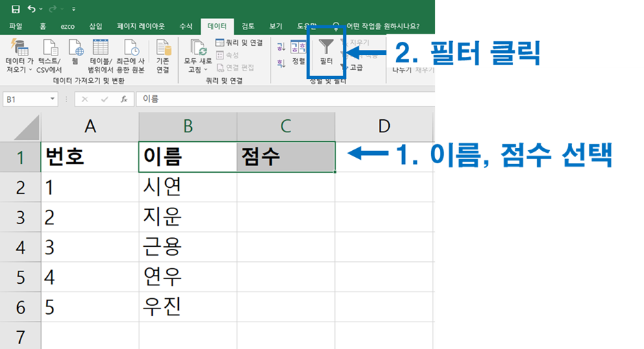Select column B header
The image size is (644, 349).
coord(188,127)
